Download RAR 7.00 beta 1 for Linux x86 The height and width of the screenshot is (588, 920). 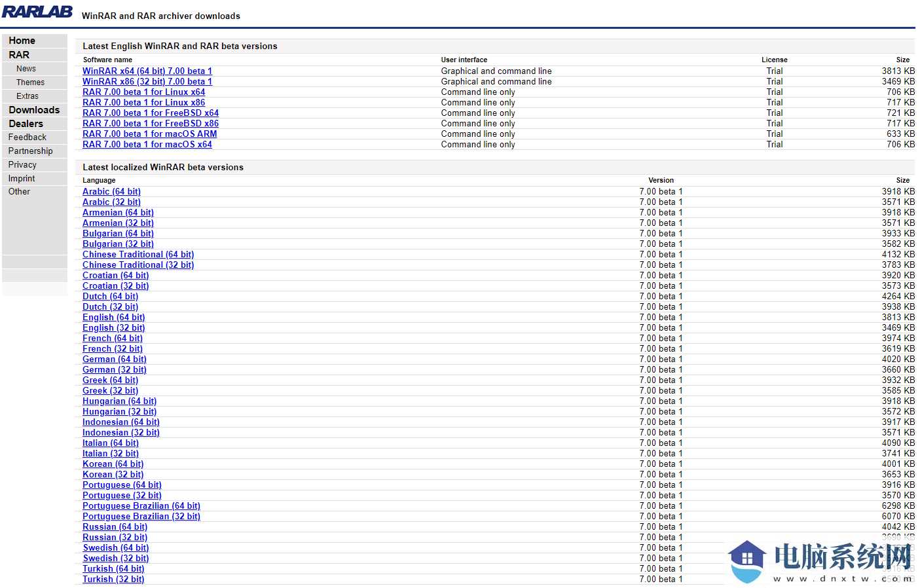click(143, 103)
